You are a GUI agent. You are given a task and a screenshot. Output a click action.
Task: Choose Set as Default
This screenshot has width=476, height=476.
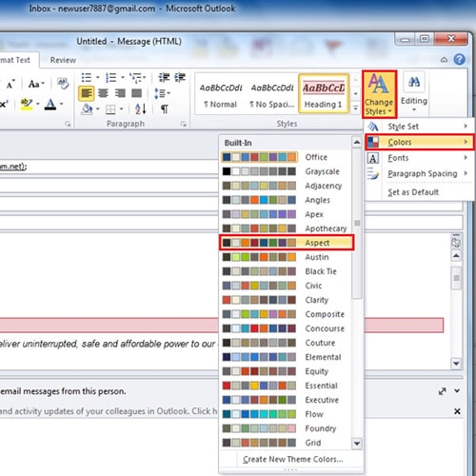coord(419,192)
